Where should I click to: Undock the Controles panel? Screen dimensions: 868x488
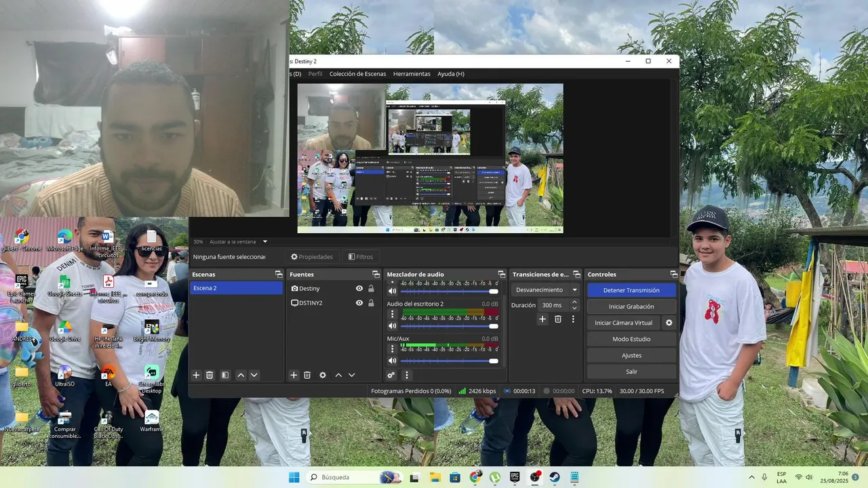point(673,274)
